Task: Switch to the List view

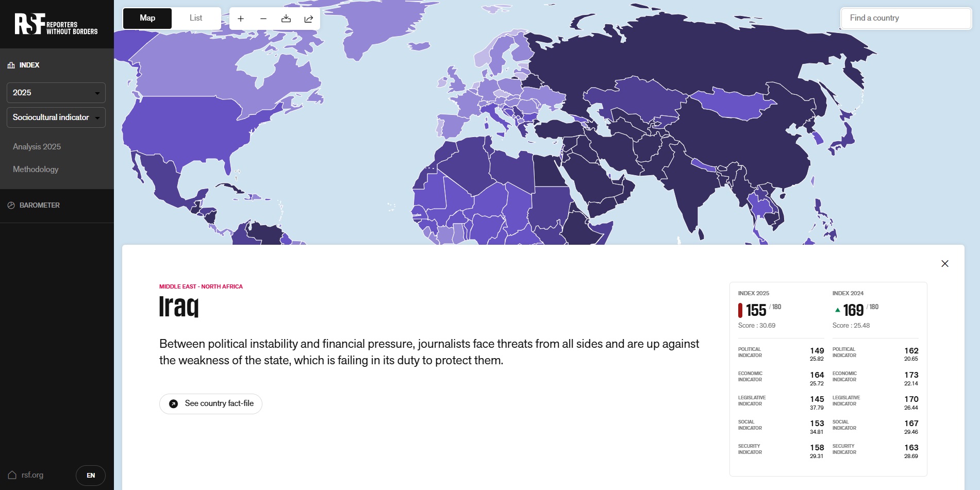Action: tap(196, 18)
